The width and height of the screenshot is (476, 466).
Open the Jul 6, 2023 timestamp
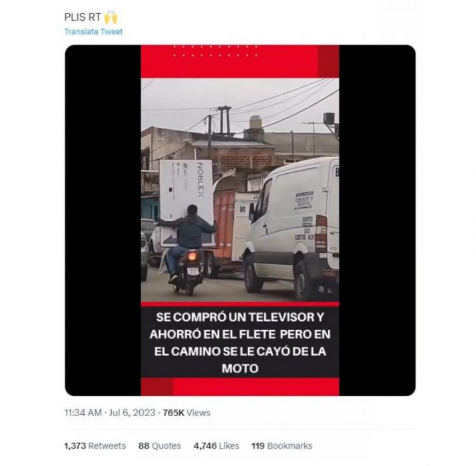132,413
